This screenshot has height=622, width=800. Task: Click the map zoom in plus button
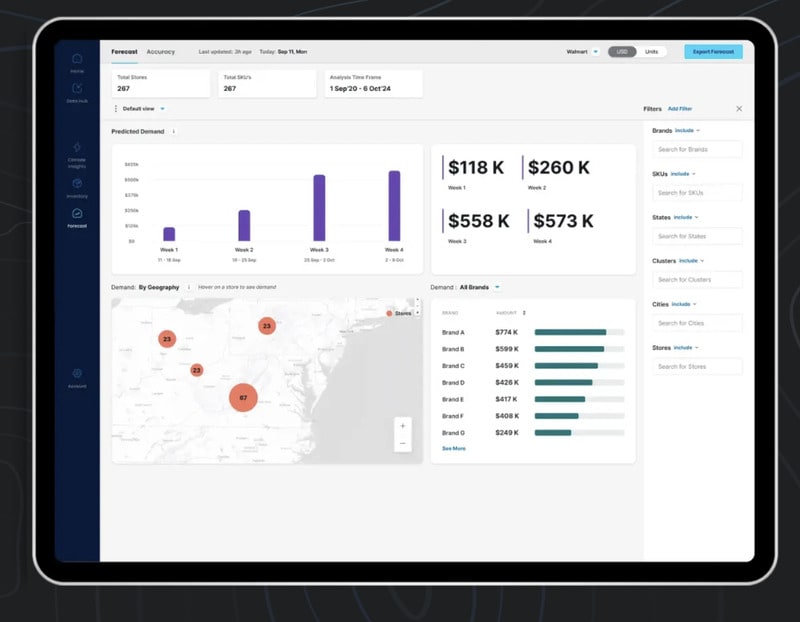click(x=403, y=425)
